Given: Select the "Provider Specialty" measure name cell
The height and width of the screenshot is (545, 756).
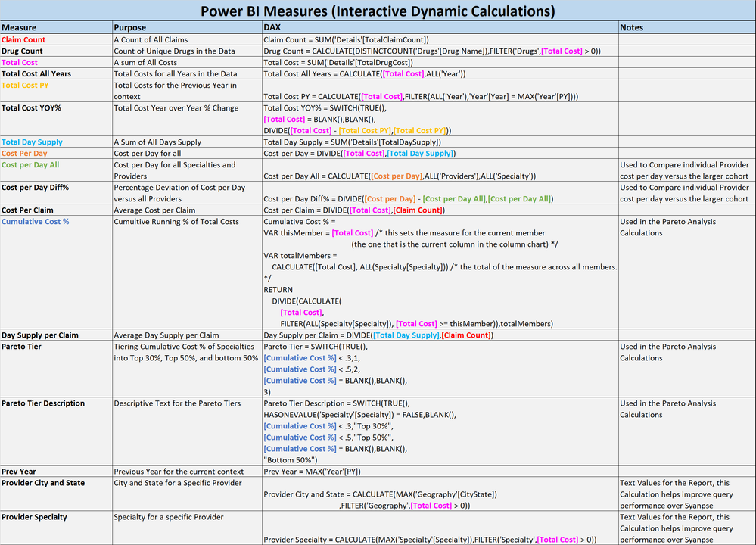Looking at the screenshot, I should (x=57, y=528).
